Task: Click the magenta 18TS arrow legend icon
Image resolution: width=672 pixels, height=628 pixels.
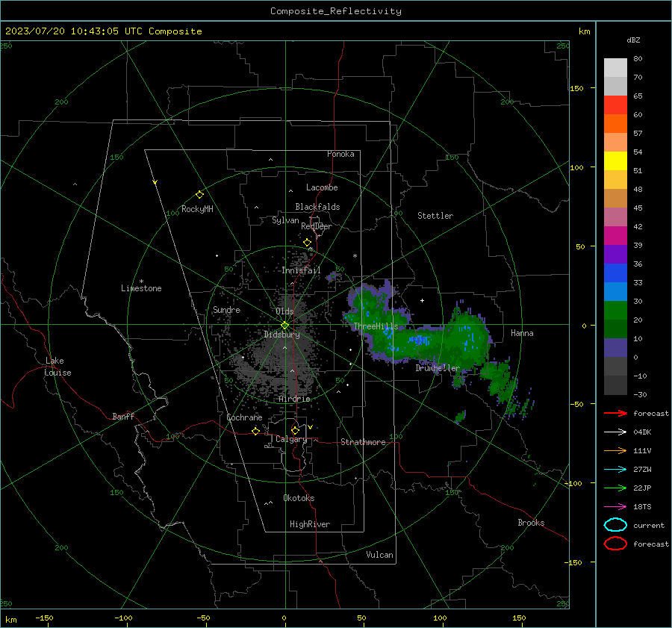Action: [x=615, y=506]
